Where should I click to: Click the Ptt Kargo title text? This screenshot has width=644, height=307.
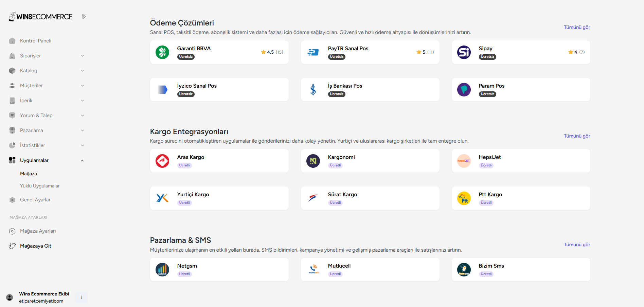pos(490,195)
